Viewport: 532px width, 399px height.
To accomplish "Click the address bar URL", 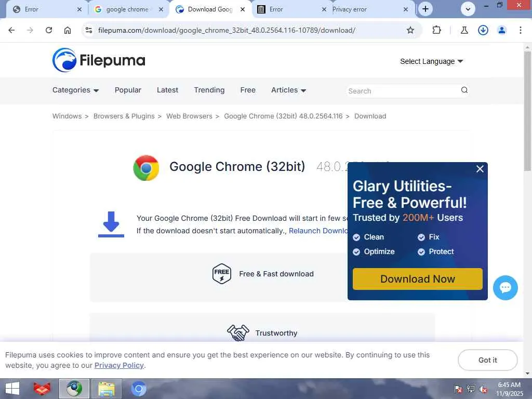I will click(227, 30).
